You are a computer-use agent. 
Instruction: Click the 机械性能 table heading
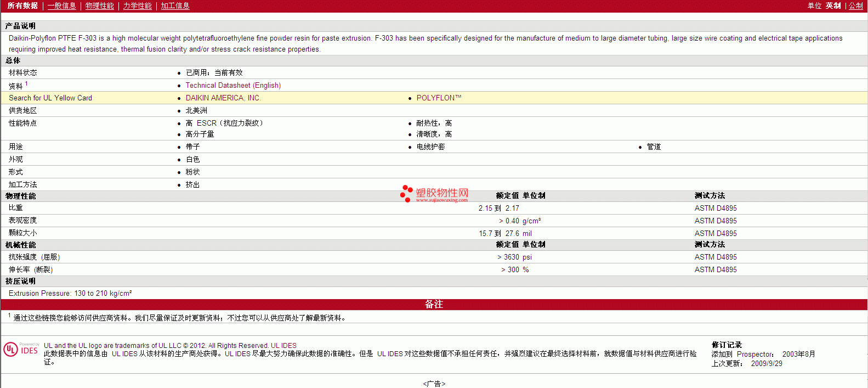click(x=20, y=245)
